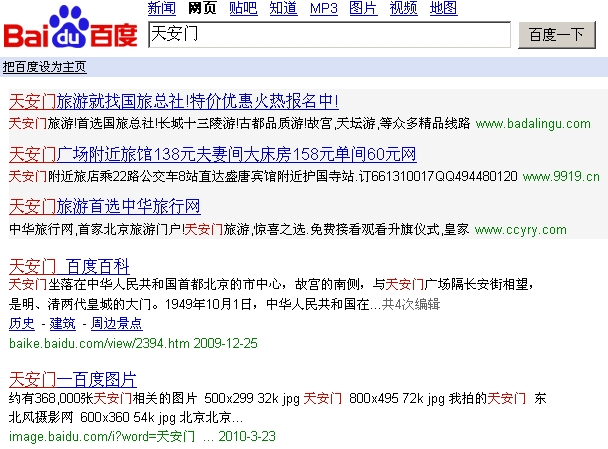Image resolution: width=608 pixels, height=449 pixels.
Task: Focus the search box containing 天安门
Action: click(x=330, y=35)
